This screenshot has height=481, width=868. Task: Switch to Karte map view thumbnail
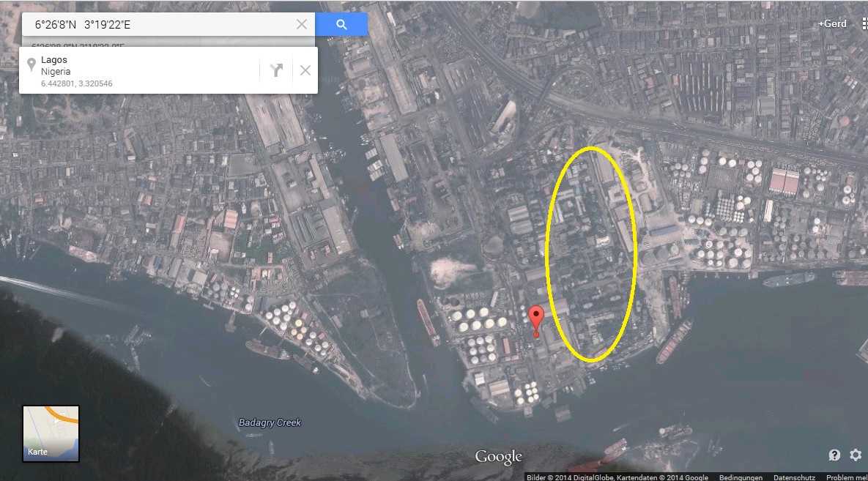click(51, 433)
